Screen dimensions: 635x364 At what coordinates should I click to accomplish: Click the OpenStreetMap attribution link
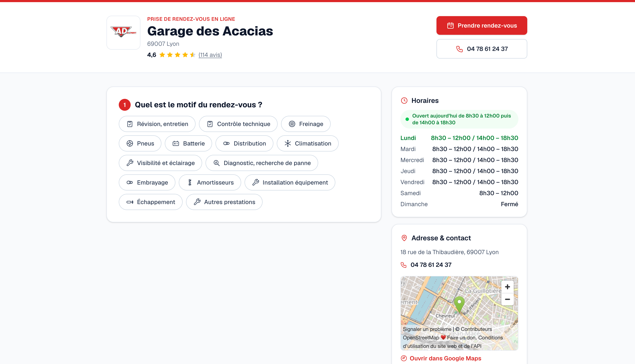[421, 338]
